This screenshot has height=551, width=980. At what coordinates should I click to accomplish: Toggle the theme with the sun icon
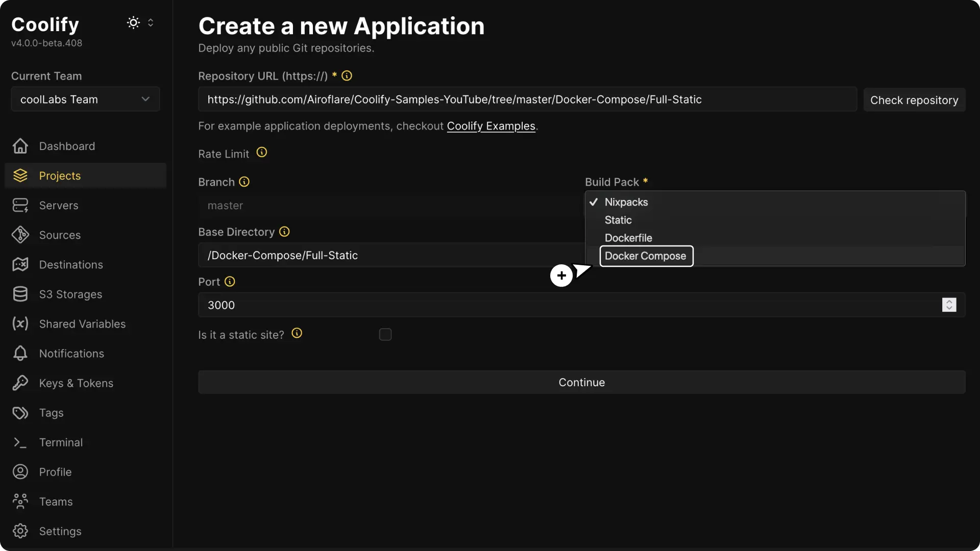click(133, 22)
